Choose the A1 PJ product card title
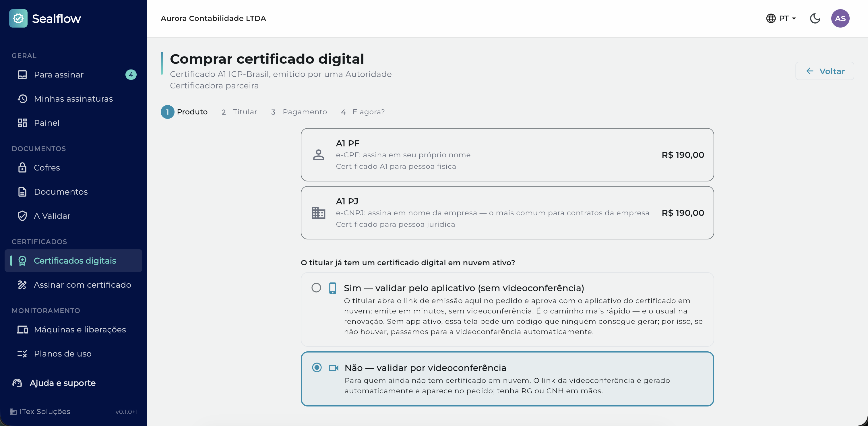The width and height of the screenshot is (868, 426). coord(347,201)
